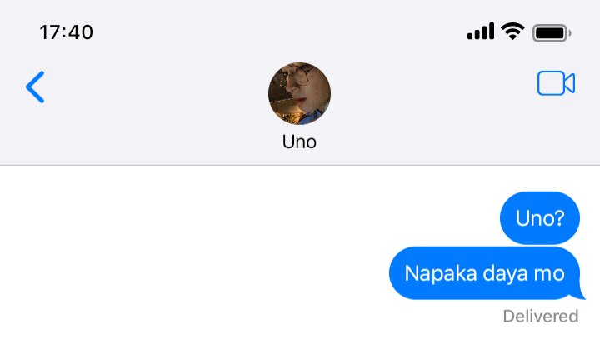
Task: Select the "Napaka daya mo" message bubble
Action: coord(487,273)
